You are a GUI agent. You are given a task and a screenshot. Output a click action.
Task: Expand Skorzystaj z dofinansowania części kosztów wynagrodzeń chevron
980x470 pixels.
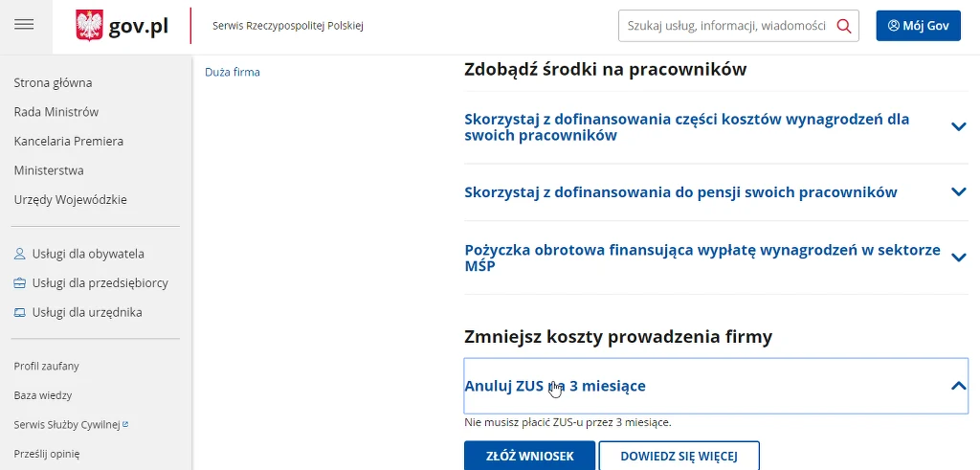click(x=959, y=127)
